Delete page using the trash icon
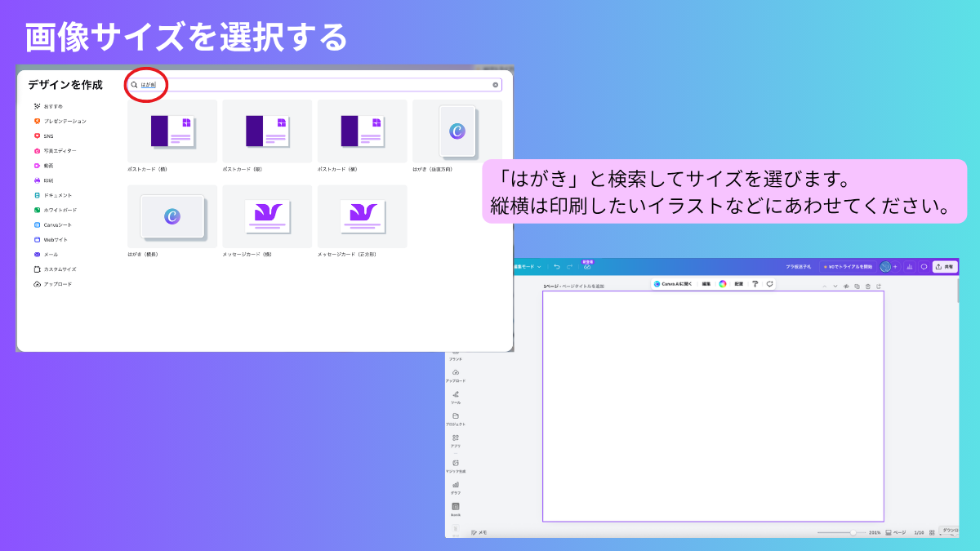 point(867,287)
